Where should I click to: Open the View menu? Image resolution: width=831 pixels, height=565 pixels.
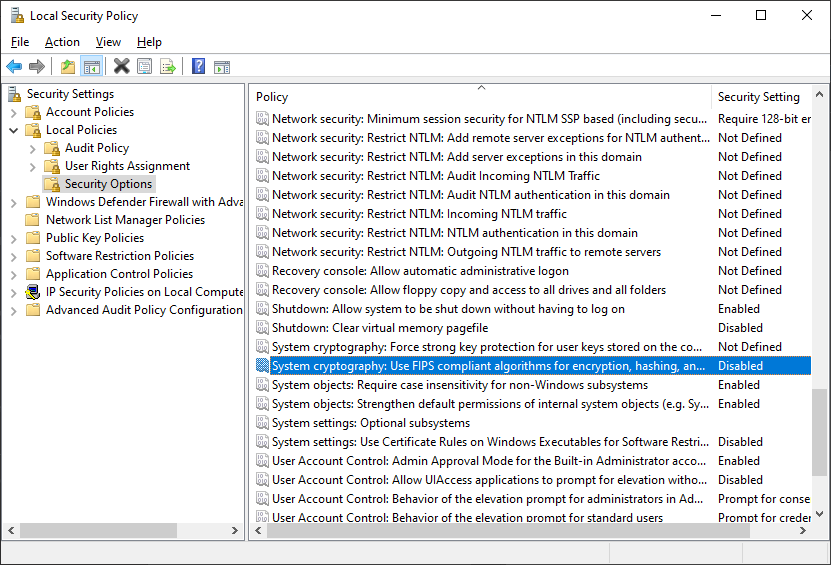point(108,42)
